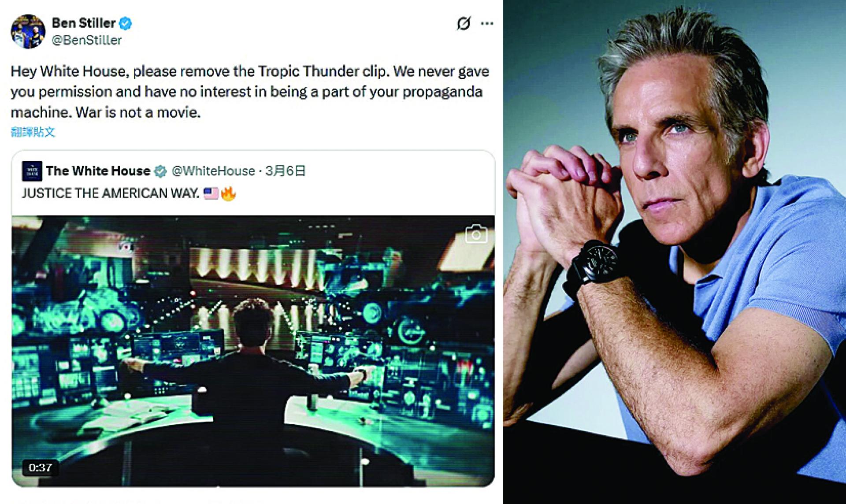Click the 0:37 video duration badge
The width and height of the screenshot is (846, 504).
click(x=41, y=467)
